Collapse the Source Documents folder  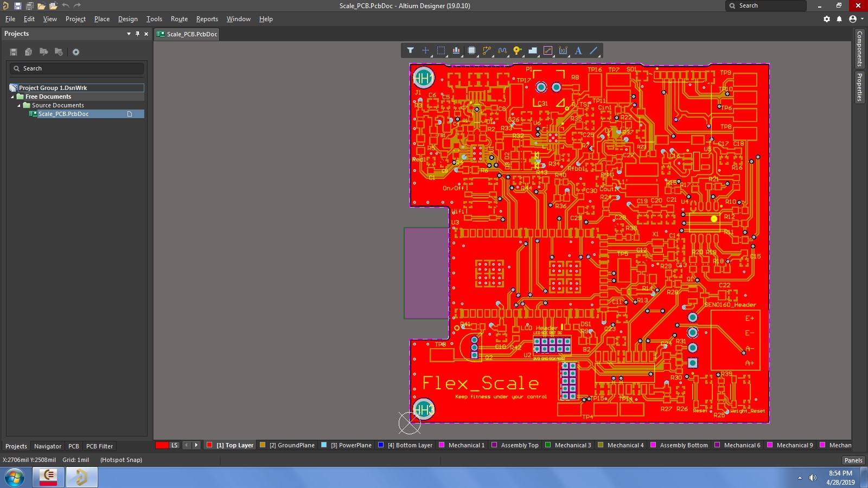click(x=19, y=105)
